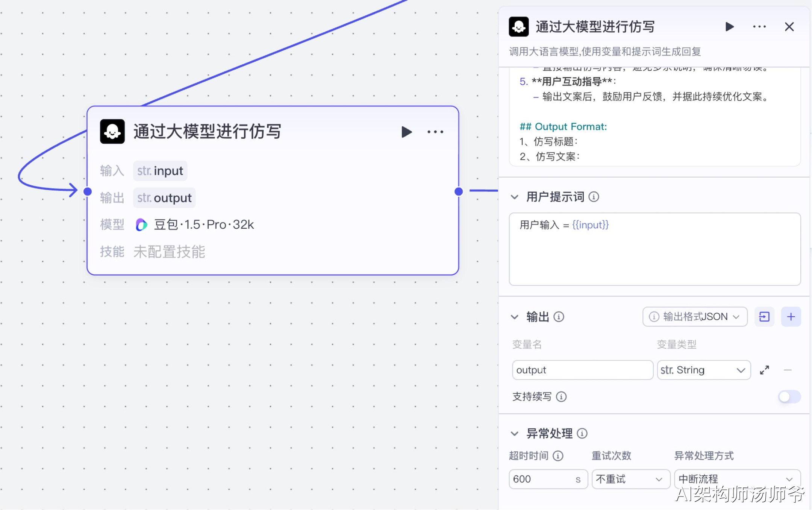Click the output variable name field
Screen dimensions: 812x510
pos(582,370)
